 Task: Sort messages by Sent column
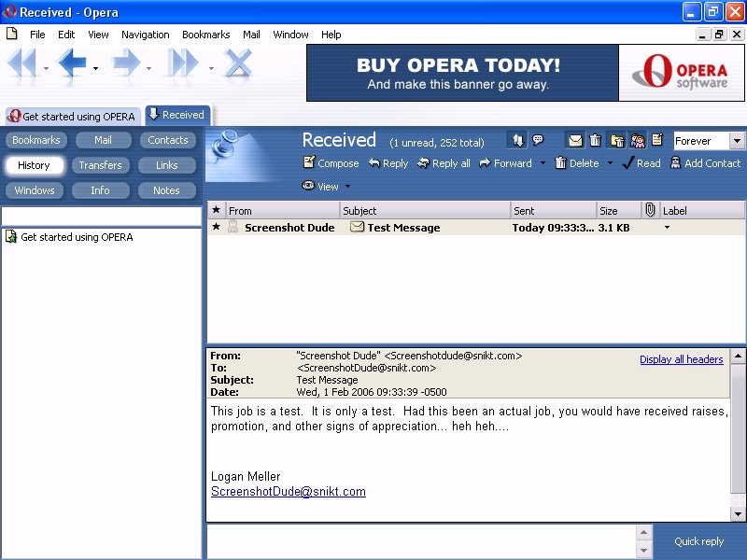click(x=554, y=211)
